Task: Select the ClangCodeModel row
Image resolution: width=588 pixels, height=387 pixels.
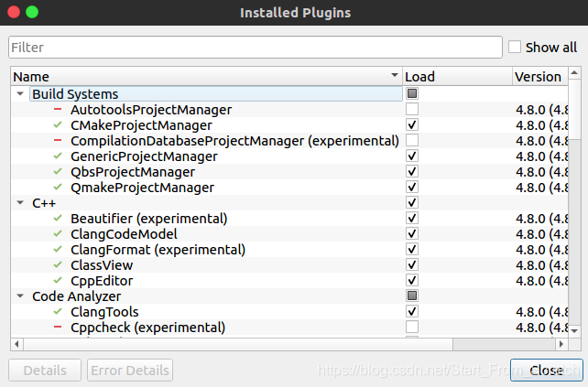Action: 289,234
